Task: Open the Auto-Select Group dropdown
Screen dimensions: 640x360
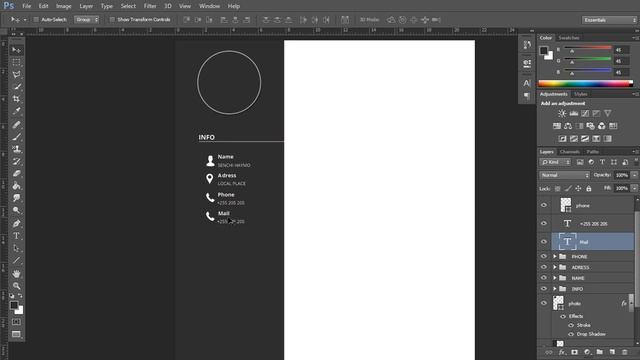Action: 87,20
